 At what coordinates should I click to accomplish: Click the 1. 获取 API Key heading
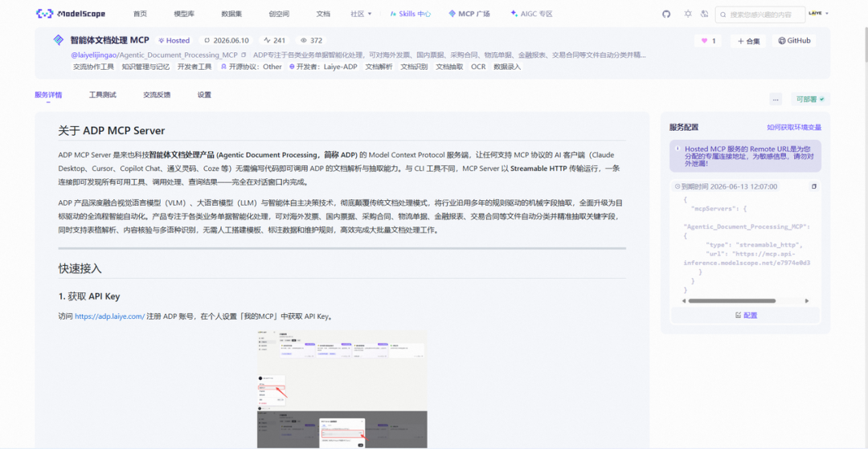coord(89,296)
